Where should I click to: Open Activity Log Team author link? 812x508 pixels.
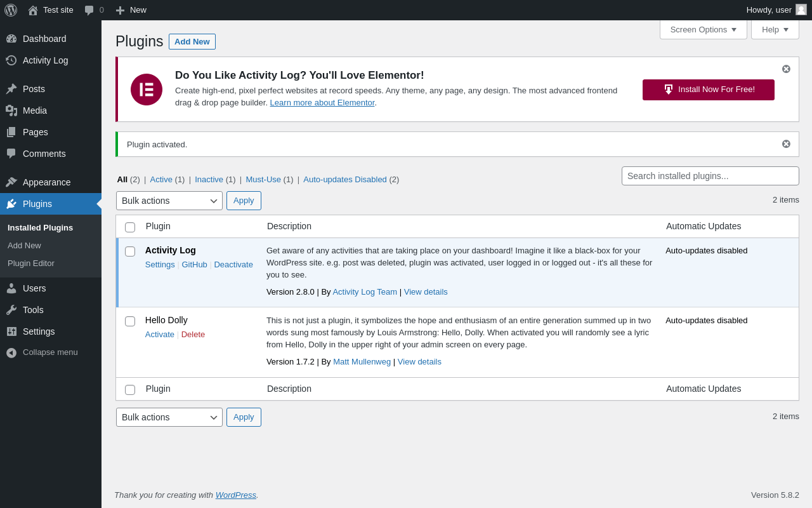coord(365,291)
